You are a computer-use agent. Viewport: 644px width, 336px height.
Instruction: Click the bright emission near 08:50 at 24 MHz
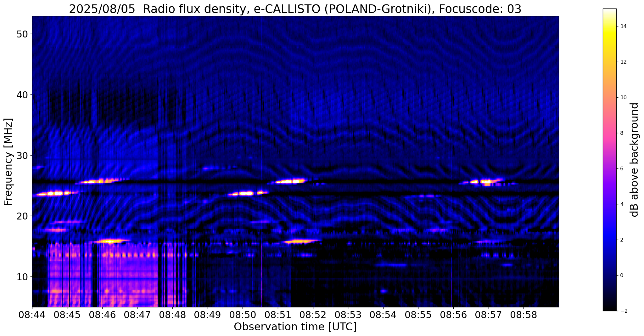[248, 193]
